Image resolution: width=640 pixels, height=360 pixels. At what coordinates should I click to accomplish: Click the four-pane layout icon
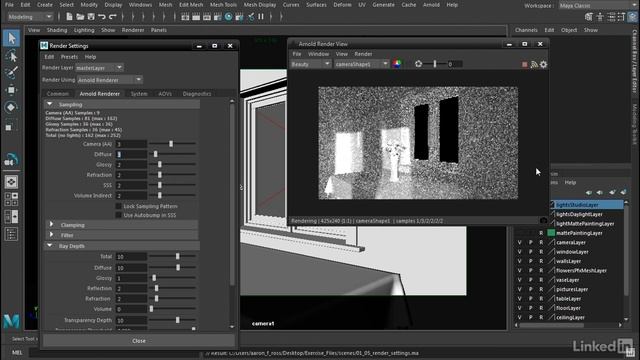pyautogui.click(x=11, y=199)
